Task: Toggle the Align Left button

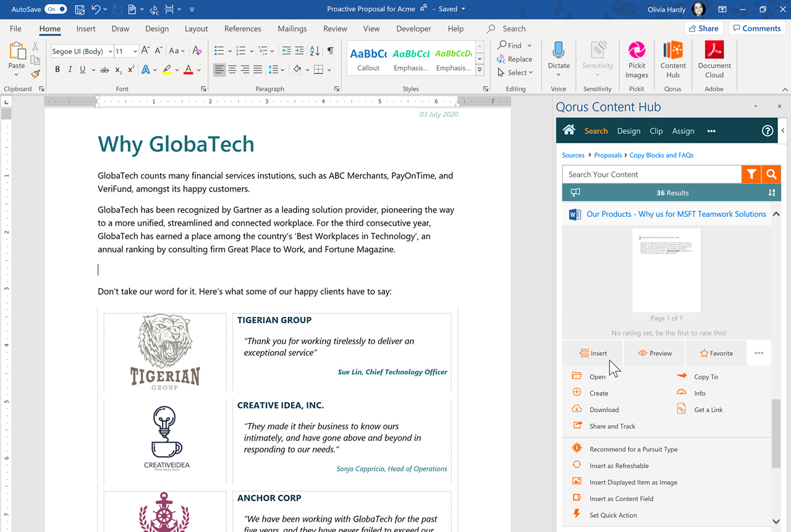Action: coord(219,70)
